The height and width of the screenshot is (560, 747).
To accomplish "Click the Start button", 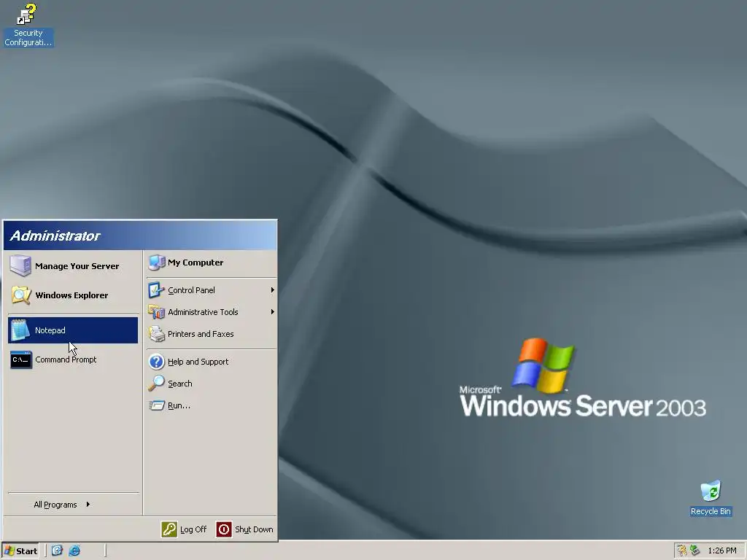I will coord(20,551).
